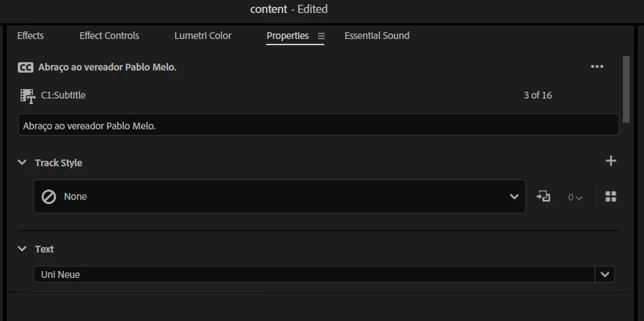The height and width of the screenshot is (321, 644).
Task: Click the caption text field with Abraço
Action: pos(319,125)
